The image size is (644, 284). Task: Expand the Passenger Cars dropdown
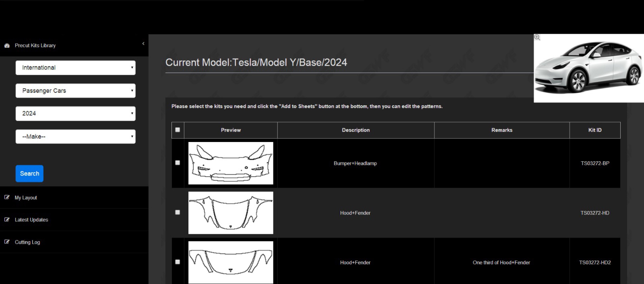click(75, 91)
